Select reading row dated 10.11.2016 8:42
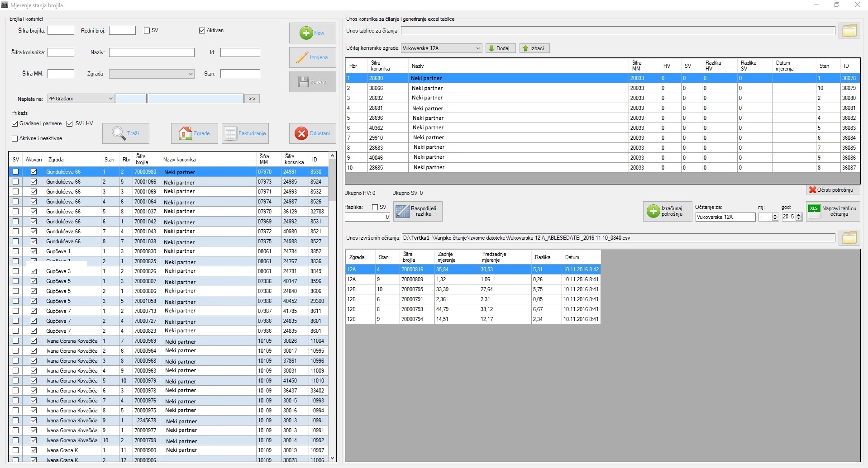Screen dimensions: 868x468 click(x=473, y=269)
